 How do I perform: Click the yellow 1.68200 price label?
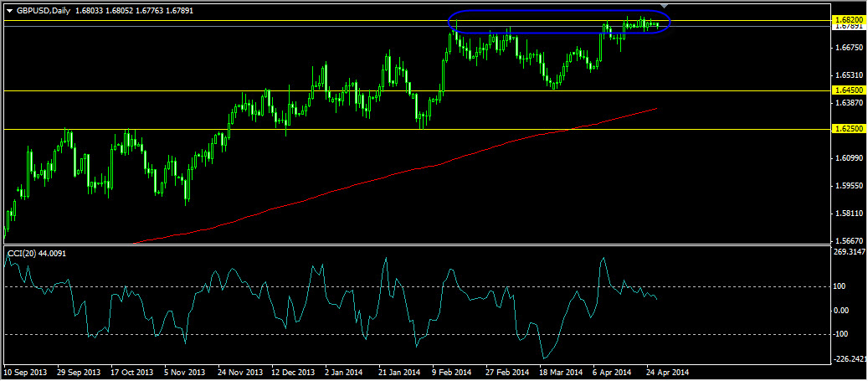tap(847, 19)
